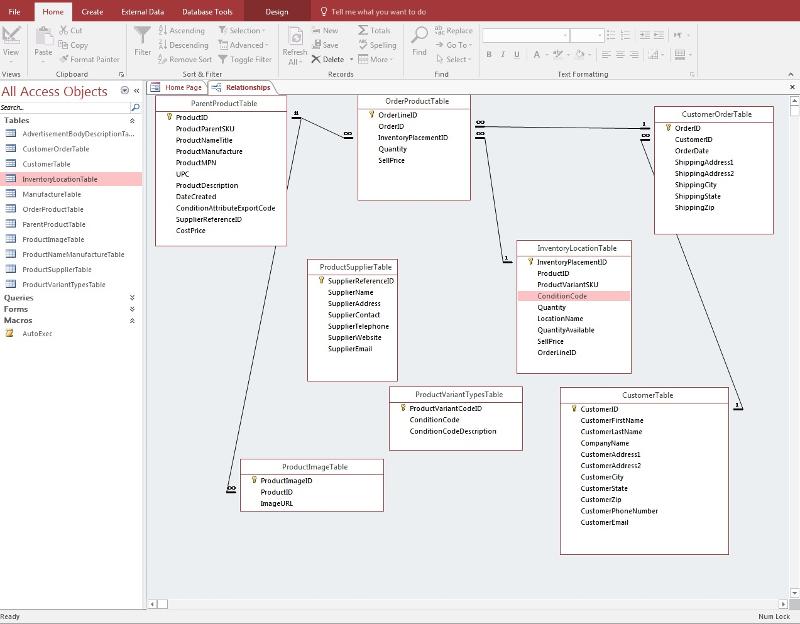The image size is (800, 624).
Task: Click the Toggle Filter button
Action: pos(243,59)
